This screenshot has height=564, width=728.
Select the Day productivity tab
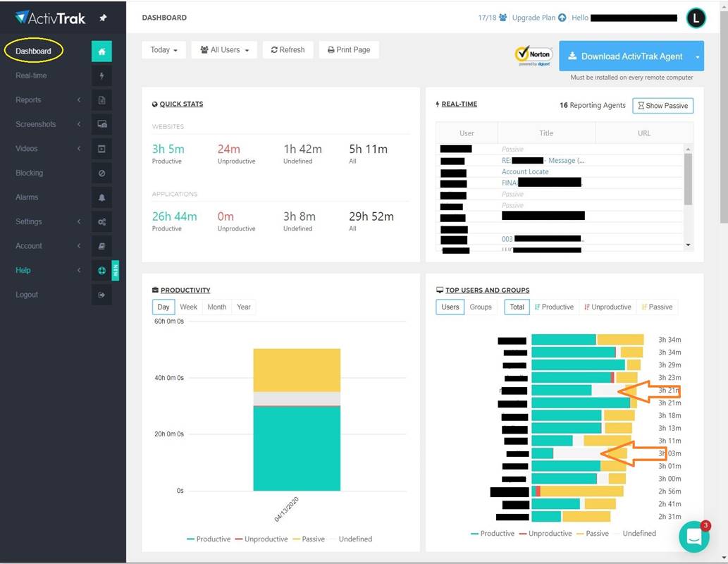164,307
